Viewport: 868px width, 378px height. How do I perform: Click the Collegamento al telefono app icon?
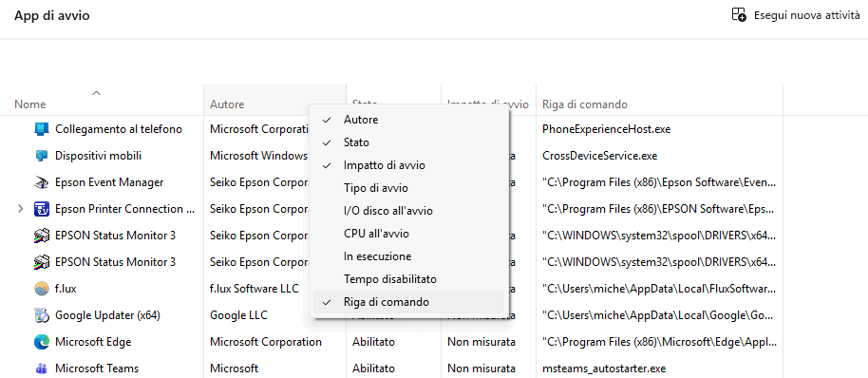(42, 129)
